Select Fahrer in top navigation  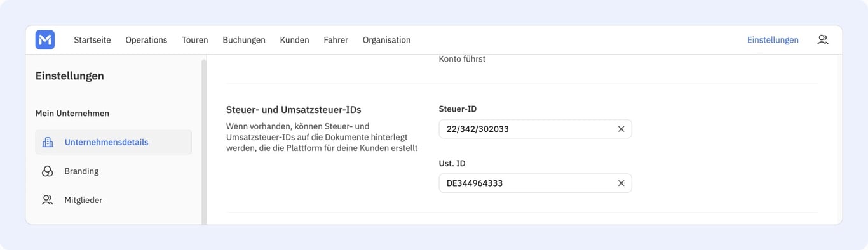[336, 40]
